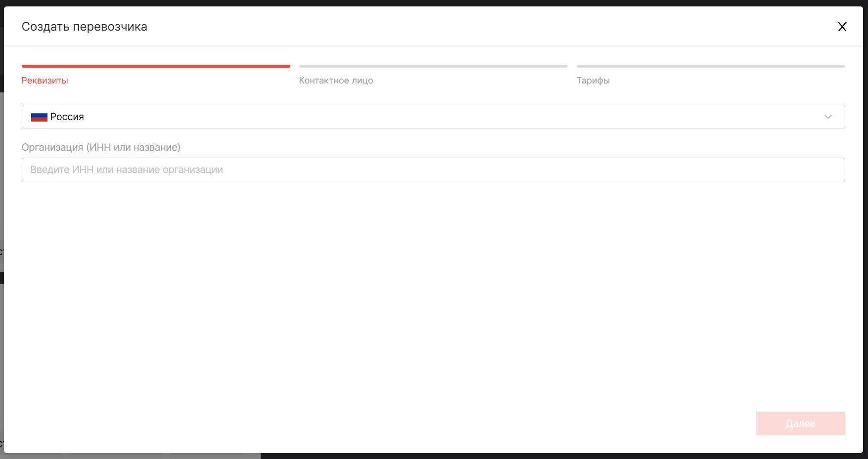The width and height of the screenshot is (868, 459).
Task: Close the Создать перевозчика dialog
Action: 842,27
